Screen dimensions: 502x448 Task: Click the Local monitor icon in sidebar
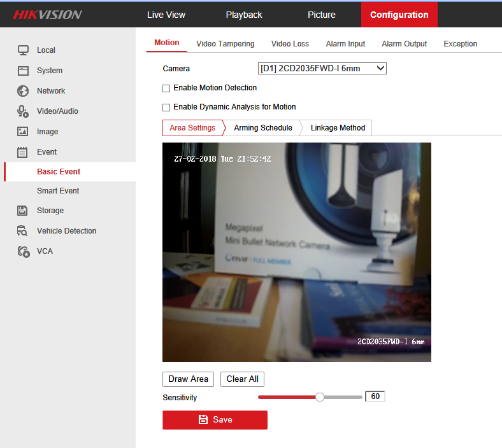point(23,50)
